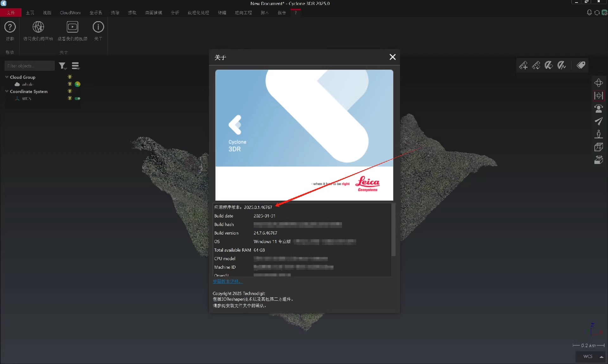Image resolution: width=608 pixels, height=364 pixels.
Task: Click the green status icon at top right
Action: (x=605, y=13)
